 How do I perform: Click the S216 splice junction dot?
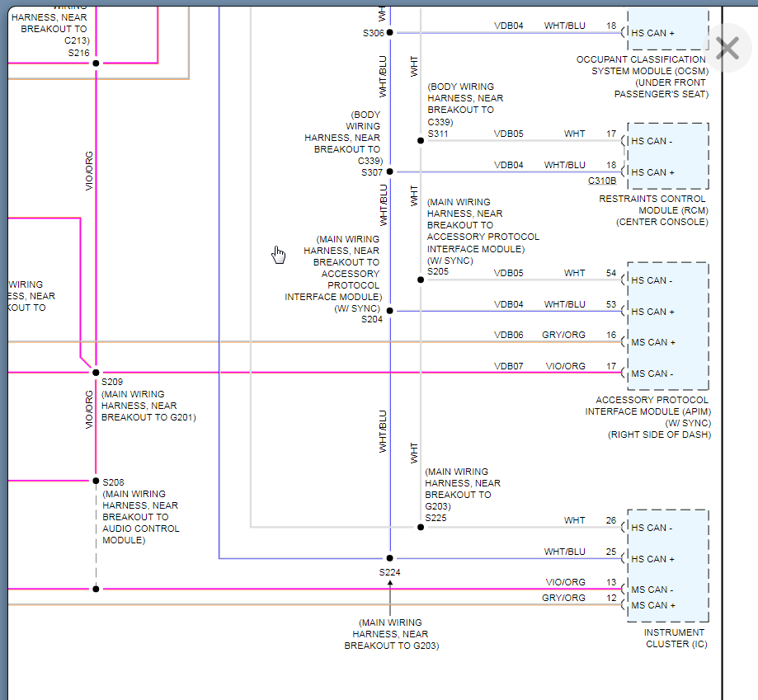[x=96, y=63]
